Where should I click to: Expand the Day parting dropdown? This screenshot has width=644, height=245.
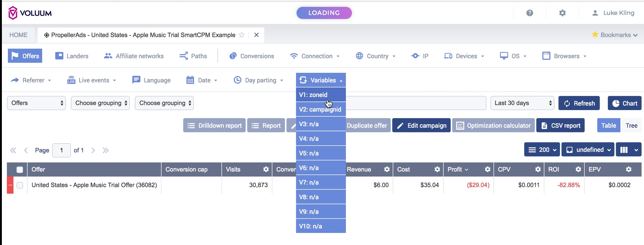[258, 80]
